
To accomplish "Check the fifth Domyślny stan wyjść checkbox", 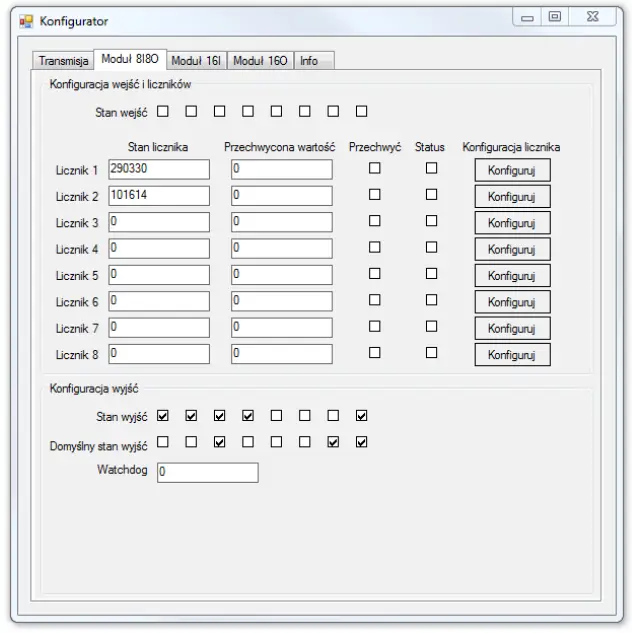I will click(276, 442).
